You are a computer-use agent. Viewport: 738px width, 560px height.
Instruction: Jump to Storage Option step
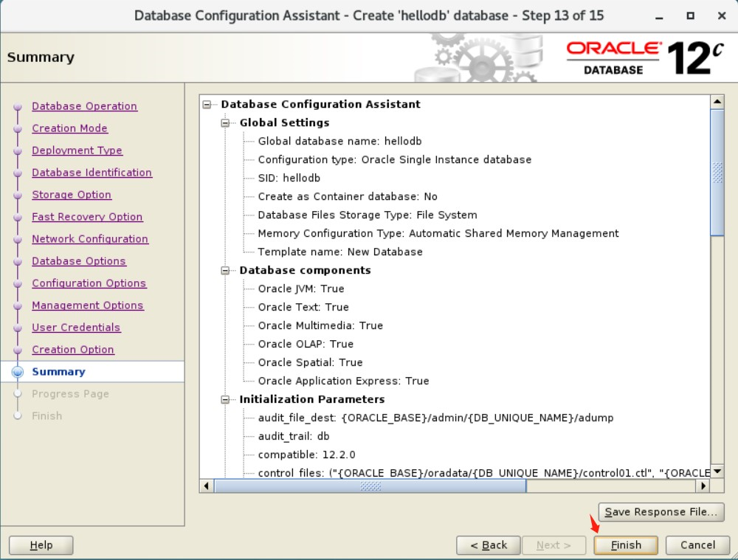click(x=72, y=195)
